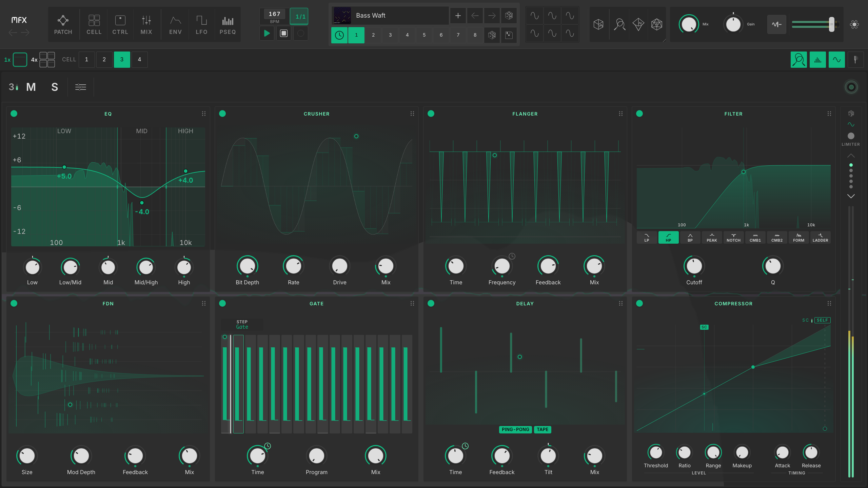
Task: Switch compressor sidechain to SELF
Action: click(822, 320)
